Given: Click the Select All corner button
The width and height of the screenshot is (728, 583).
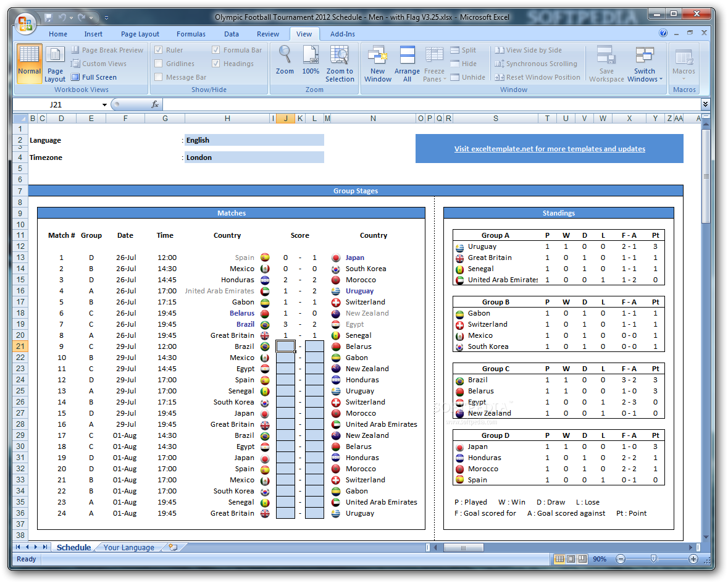Looking at the screenshot, I should click(20, 119).
